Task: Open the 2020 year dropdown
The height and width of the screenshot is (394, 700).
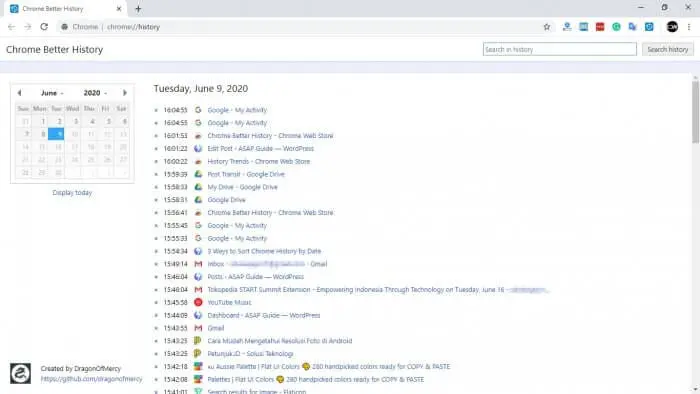Action: pos(95,93)
